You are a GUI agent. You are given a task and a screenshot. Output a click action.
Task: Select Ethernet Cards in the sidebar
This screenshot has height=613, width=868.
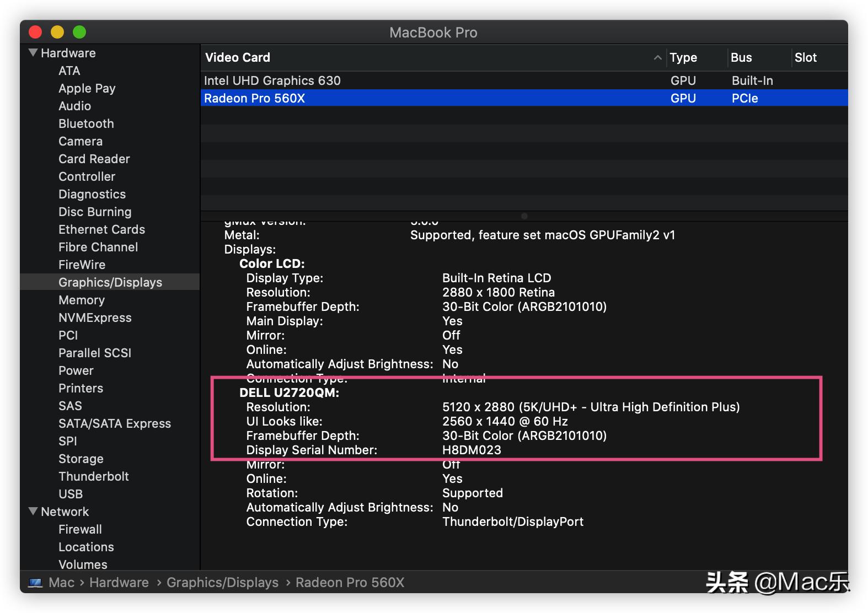pos(102,229)
